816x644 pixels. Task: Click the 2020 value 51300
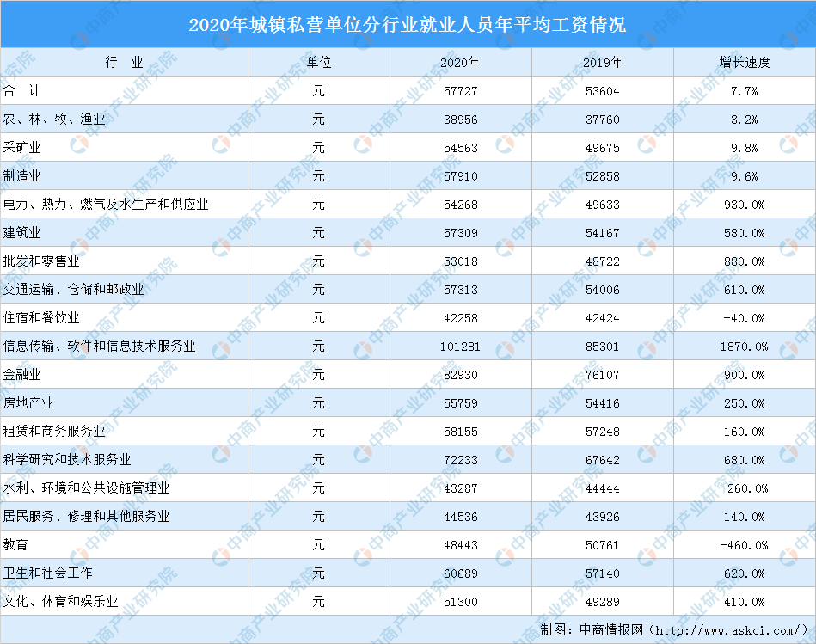pyautogui.click(x=461, y=601)
